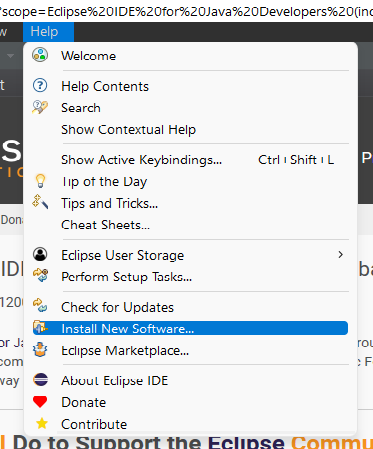
Task: Click the Perform Setup Tasks icon
Action: tap(40, 275)
